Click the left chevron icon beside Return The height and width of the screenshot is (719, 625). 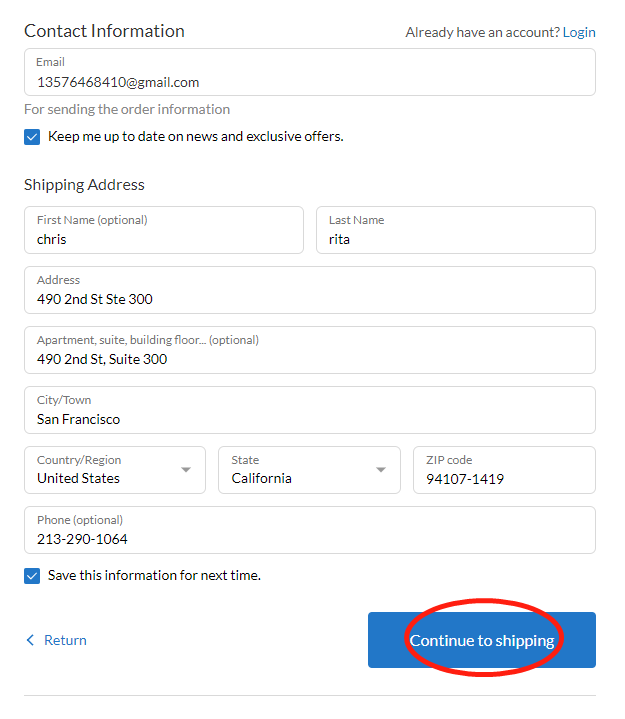(x=30, y=640)
